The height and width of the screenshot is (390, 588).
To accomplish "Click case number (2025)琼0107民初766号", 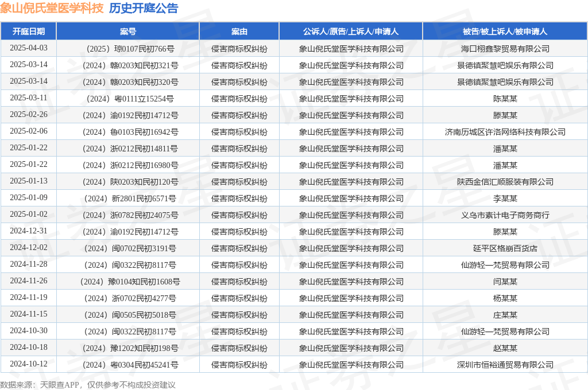I will tap(130, 49).
